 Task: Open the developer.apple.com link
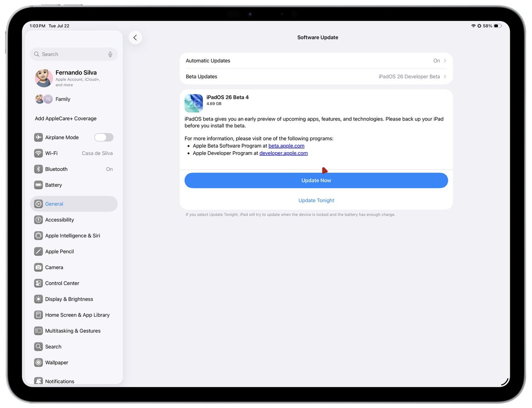pos(283,153)
